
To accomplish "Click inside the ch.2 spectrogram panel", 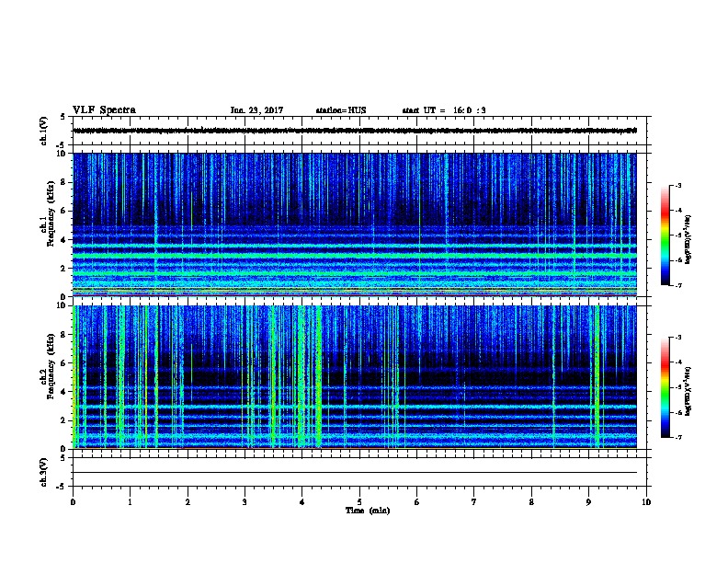I will pos(355,377).
